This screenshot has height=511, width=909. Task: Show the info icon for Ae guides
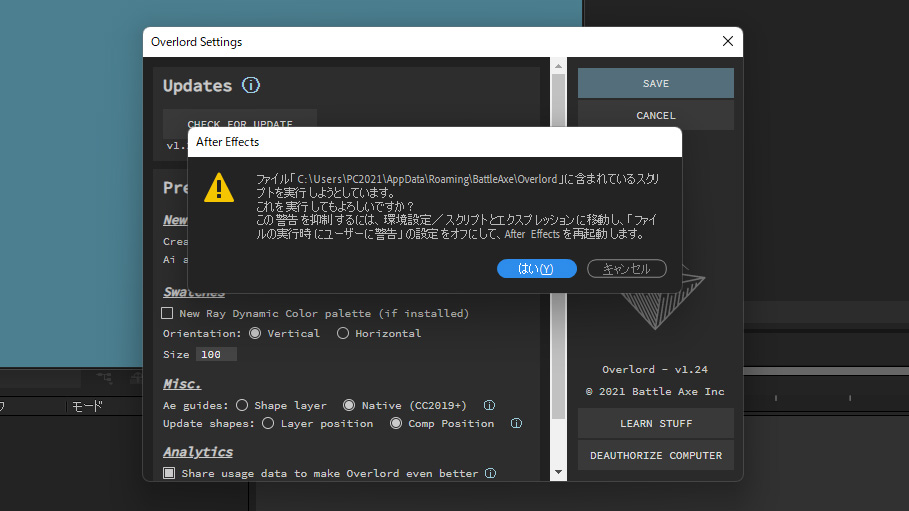489,405
